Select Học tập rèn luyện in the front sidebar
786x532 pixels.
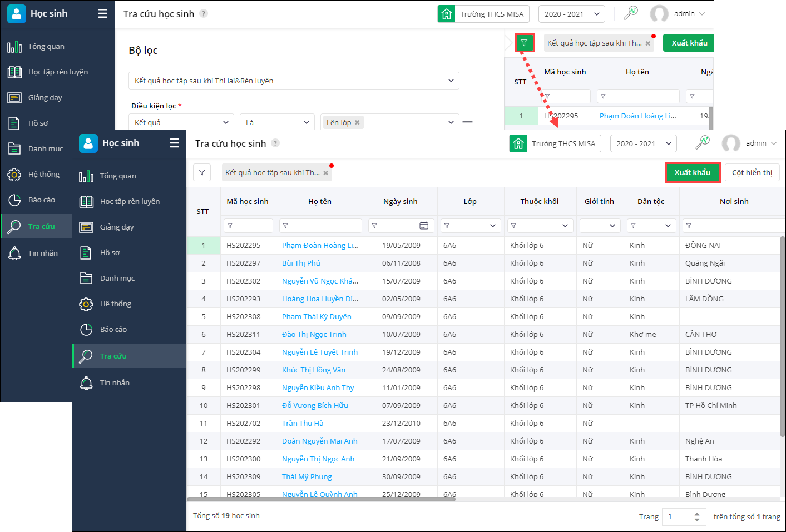pos(130,202)
